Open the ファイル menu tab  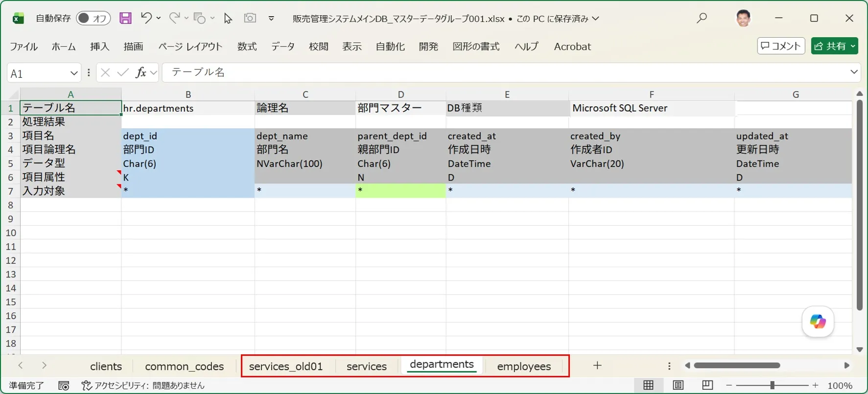tap(23, 46)
